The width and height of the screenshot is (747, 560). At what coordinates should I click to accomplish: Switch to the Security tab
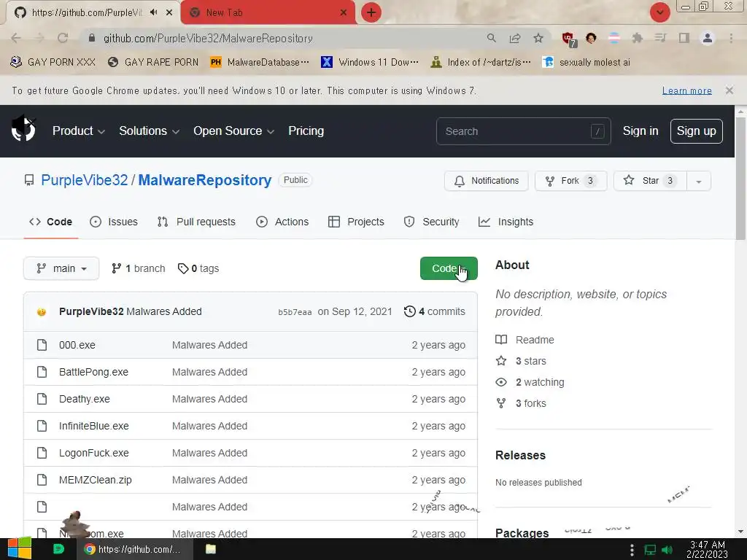click(x=432, y=222)
